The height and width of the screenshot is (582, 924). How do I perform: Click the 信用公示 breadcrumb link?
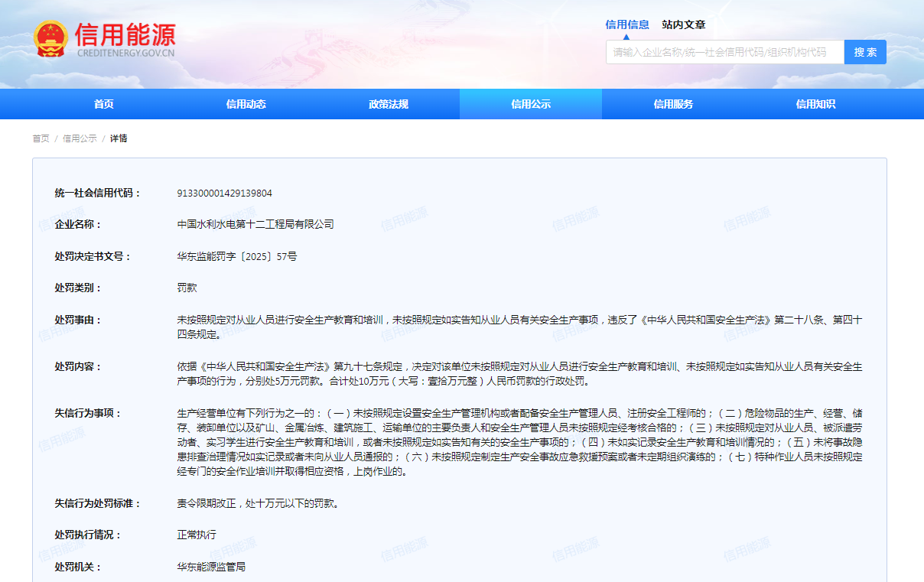pos(80,138)
